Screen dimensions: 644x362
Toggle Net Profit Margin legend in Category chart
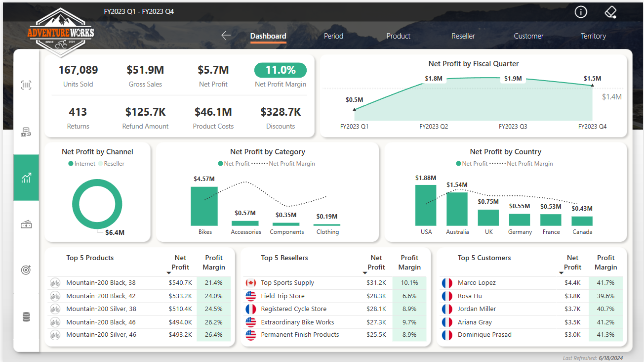point(284,164)
